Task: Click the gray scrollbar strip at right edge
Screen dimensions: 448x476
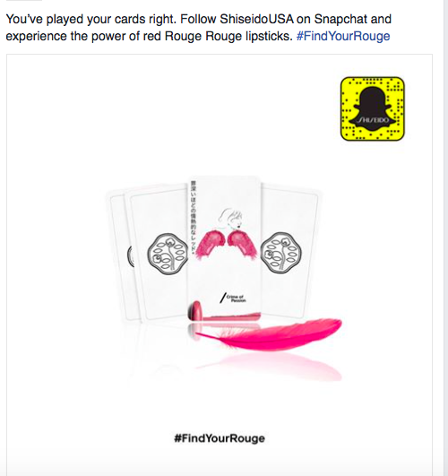Action: 445,238
